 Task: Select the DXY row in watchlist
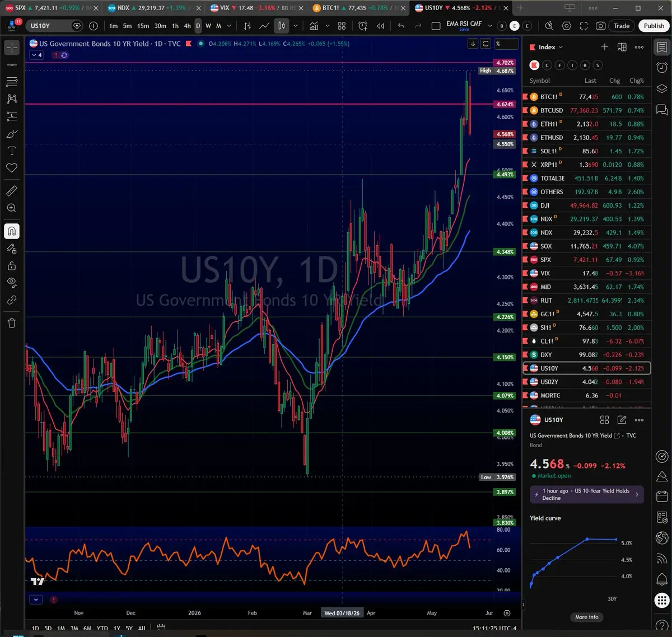586,354
